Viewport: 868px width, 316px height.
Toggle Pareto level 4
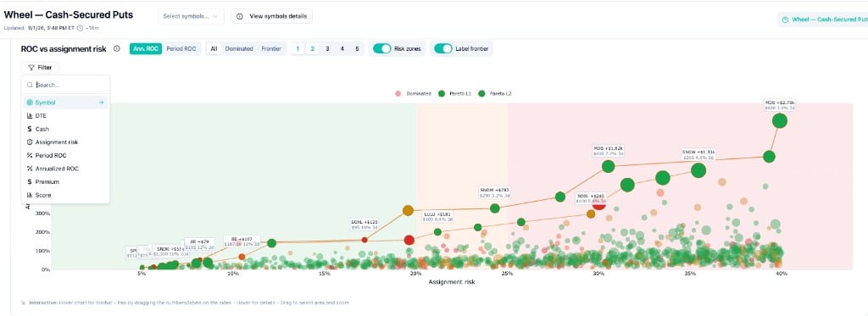point(342,48)
